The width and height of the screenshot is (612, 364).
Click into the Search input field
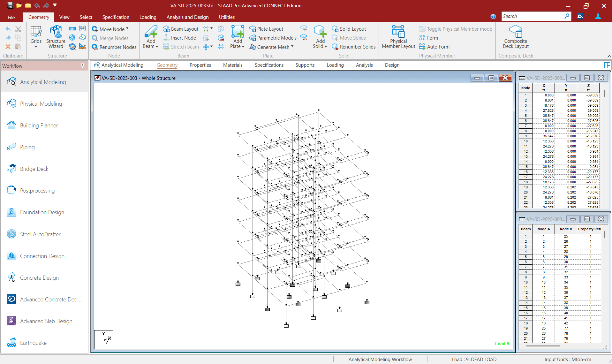[x=532, y=16]
